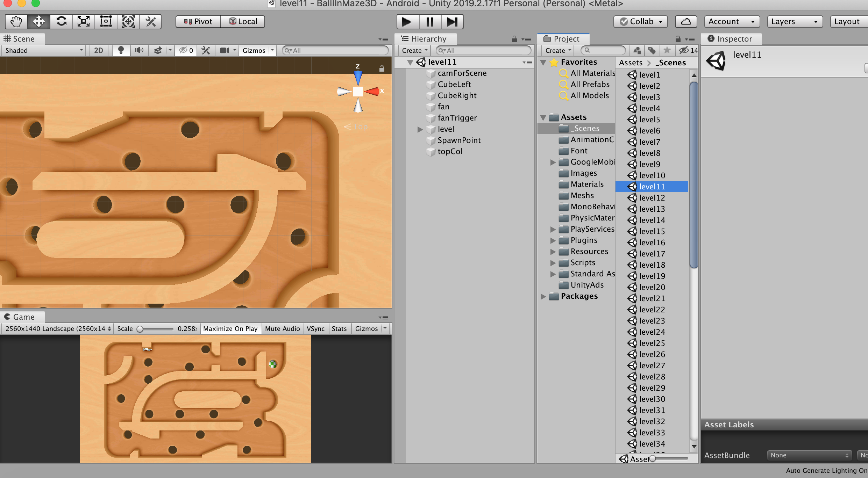This screenshot has height=478, width=868.
Task: Toggle Mute Audio in Game view
Action: (282, 328)
